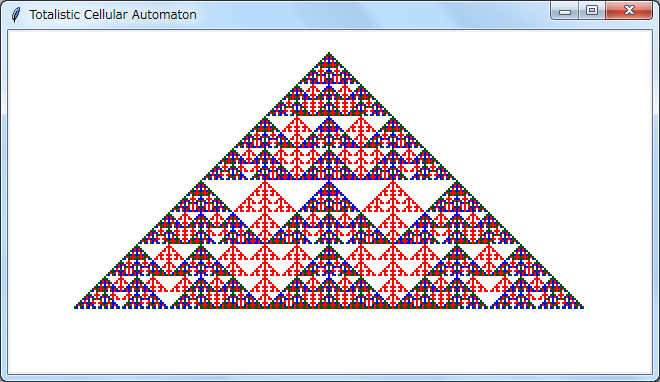
Task: Minimize the Totalistic Cellular Automaton window
Action: click(564, 11)
